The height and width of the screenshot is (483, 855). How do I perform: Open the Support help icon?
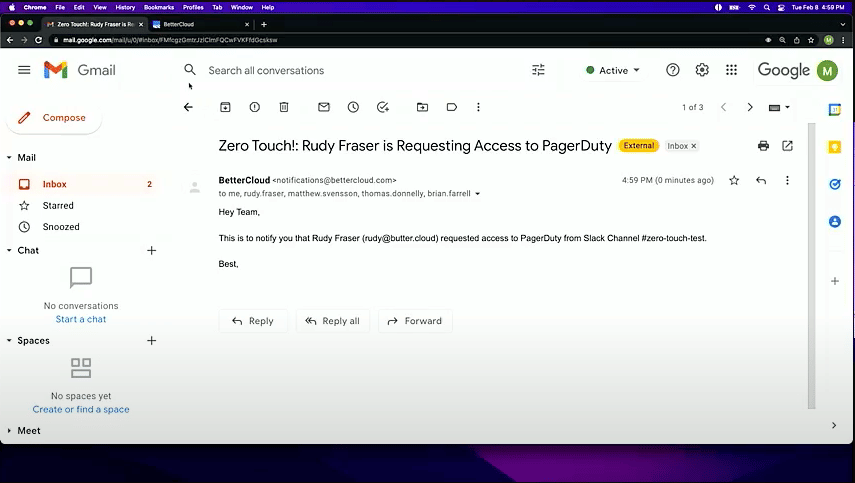pyautogui.click(x=673, y=70)
